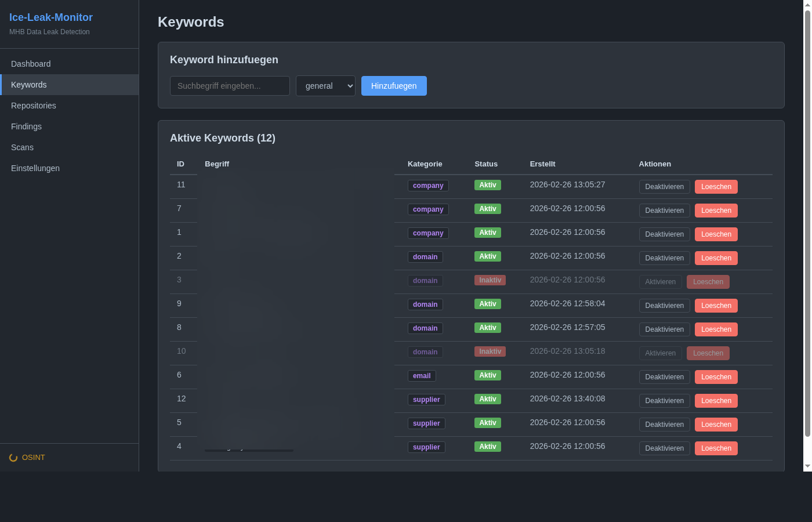Deactivate keyword with ID 9
This screenshot has height=522, width=812.
coord(665,306)
